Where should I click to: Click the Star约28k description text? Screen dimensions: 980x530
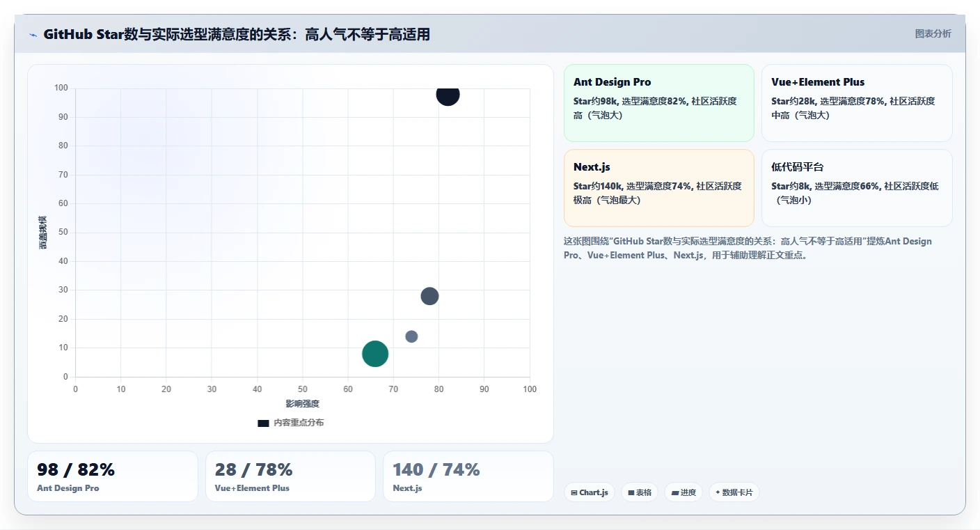pyautogui.click(x=853, y=108)
